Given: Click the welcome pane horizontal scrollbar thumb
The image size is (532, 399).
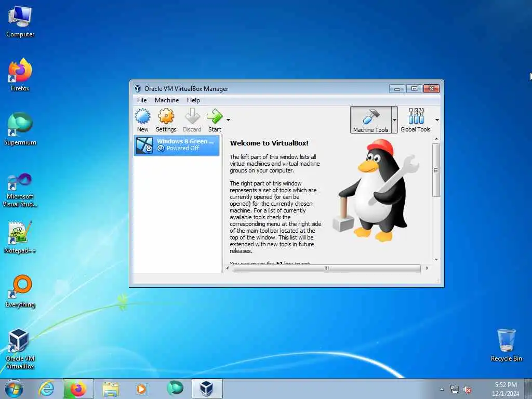Looking at the screenshot, I should (x=326, y=269).
